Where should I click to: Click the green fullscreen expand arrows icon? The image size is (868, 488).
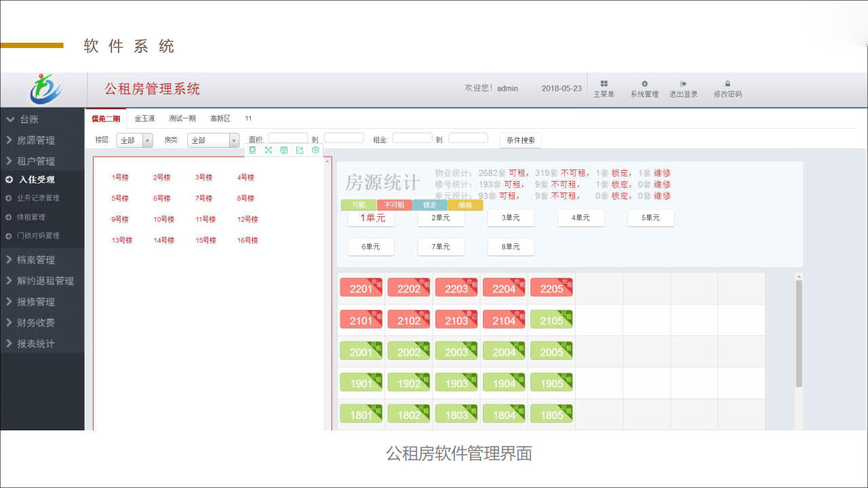click(x=268, y=150)
